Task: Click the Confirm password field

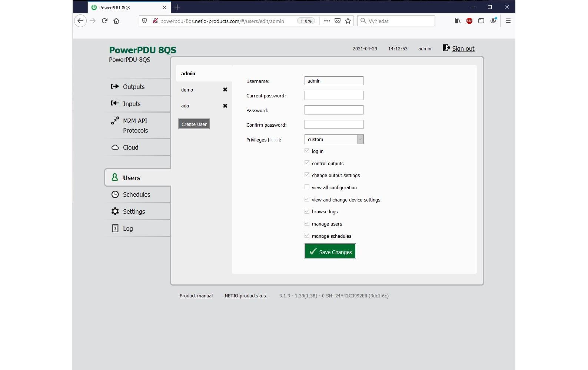Action: 334,124
